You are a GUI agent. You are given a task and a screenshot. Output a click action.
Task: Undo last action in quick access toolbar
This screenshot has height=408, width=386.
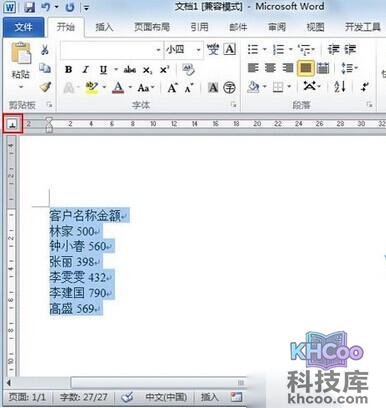(x=46, y=7)
